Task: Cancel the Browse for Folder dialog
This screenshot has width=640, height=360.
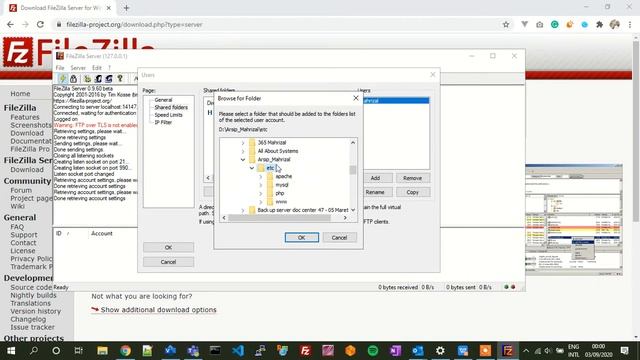Action: tap(339, 238)
